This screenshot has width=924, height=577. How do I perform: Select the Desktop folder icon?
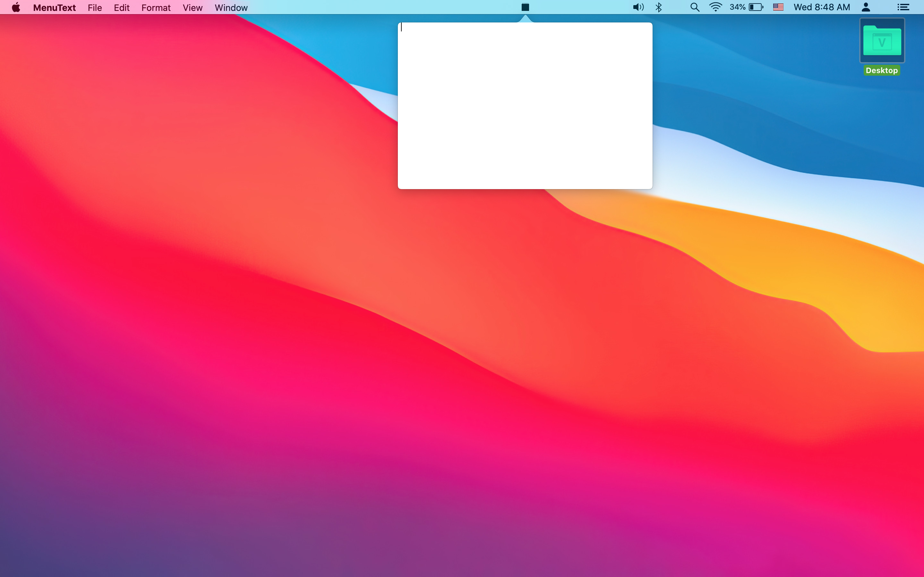point(882,40)
